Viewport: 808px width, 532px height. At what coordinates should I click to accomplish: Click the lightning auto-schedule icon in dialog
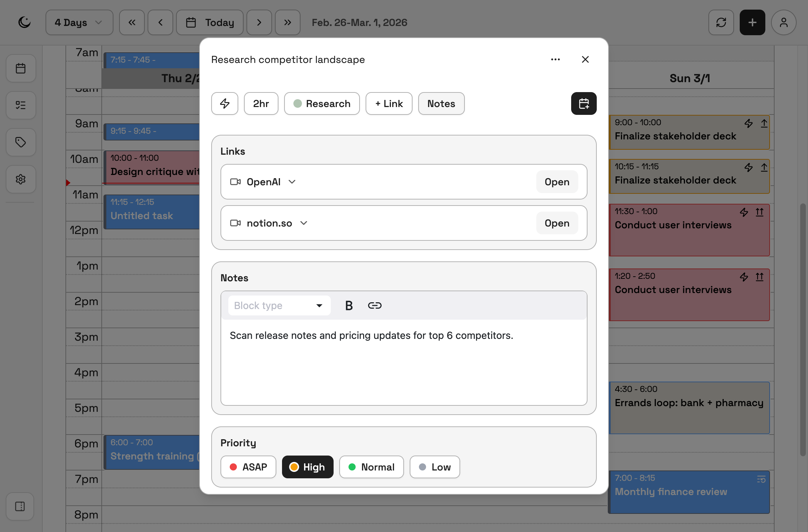coord(225,103)
